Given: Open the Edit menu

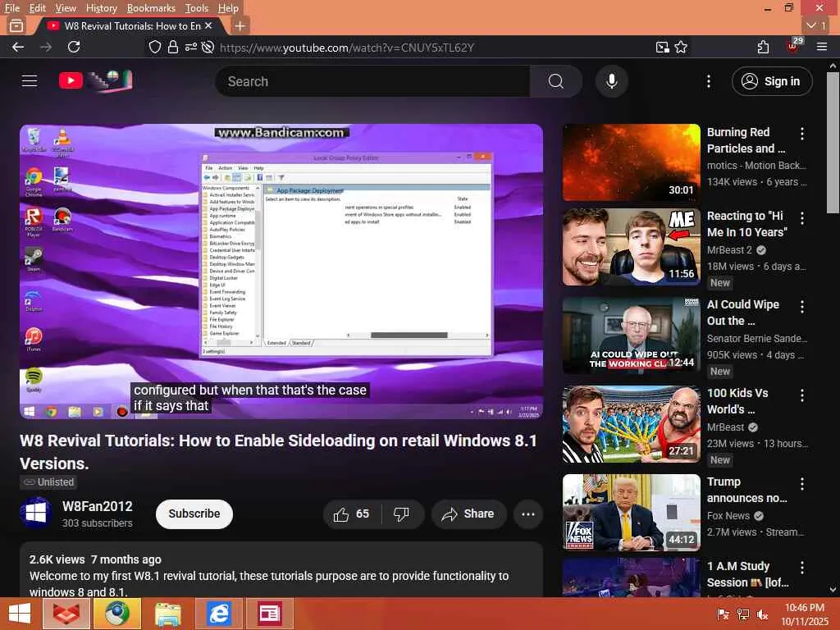Looking at the screenshot, I should pos(37,8).
